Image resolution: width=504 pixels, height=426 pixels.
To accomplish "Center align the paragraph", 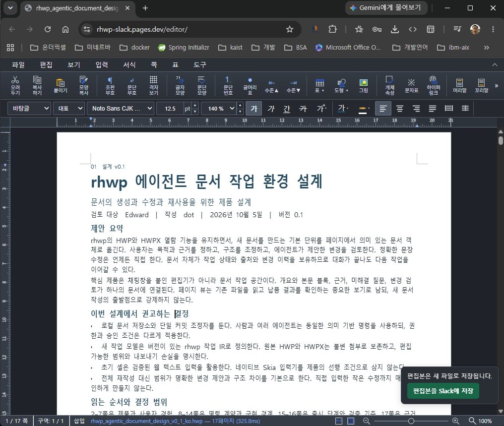I will (x=399, y=109).
